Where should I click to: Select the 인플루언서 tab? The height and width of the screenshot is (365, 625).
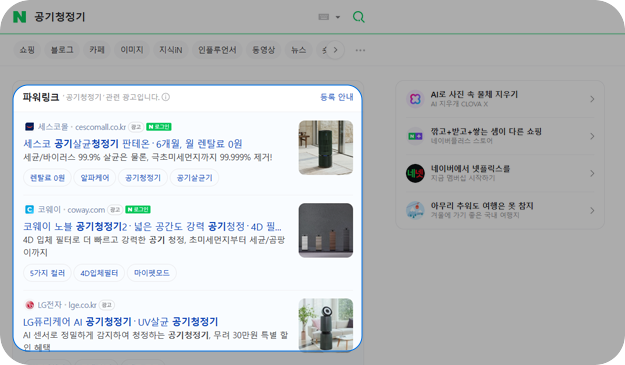click(217, 50)
